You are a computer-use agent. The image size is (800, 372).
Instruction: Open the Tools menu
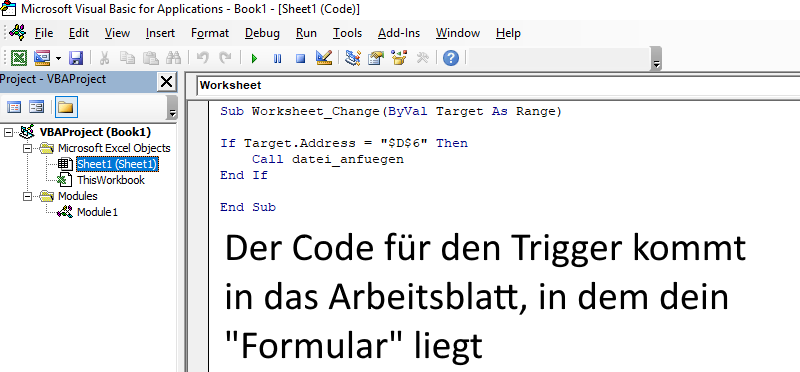[x=347, y=33]
